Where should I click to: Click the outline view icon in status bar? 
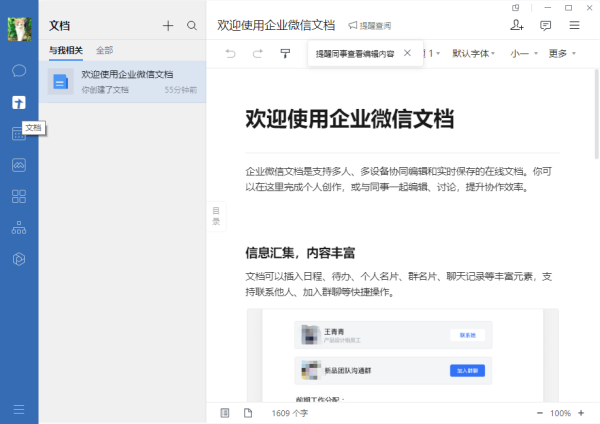point(225,413)
